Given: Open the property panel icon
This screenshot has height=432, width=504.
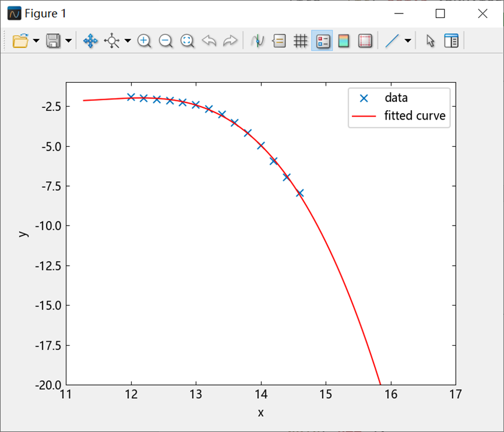Looking at the screenshot, I should [x=452, y=41].
